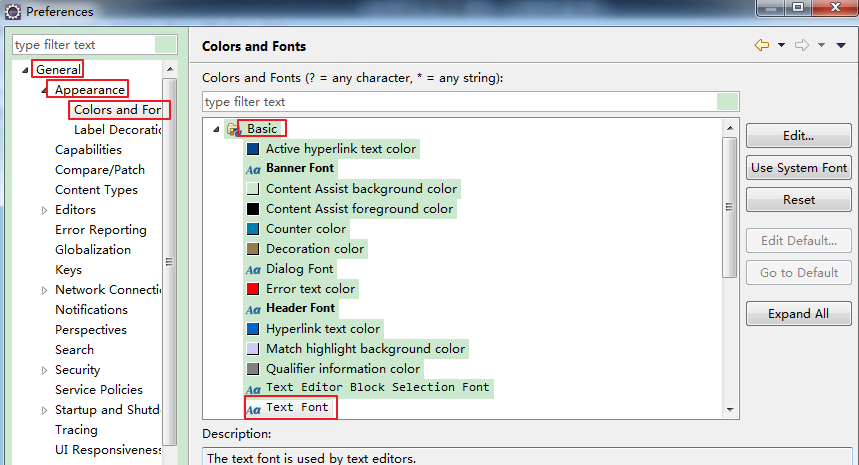
Task: Collapse the Basic category node
Action: click(x=216, y=129)
